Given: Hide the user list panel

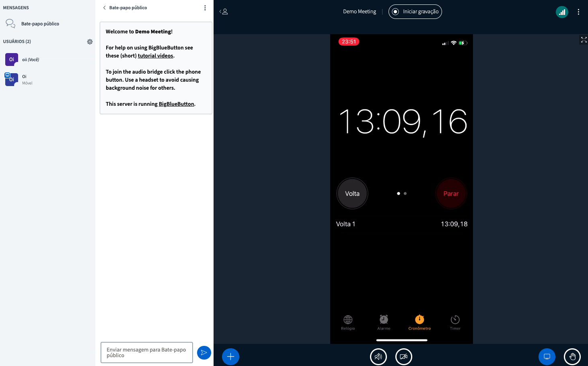Looking at the screenshot, I should click(224, 11).
